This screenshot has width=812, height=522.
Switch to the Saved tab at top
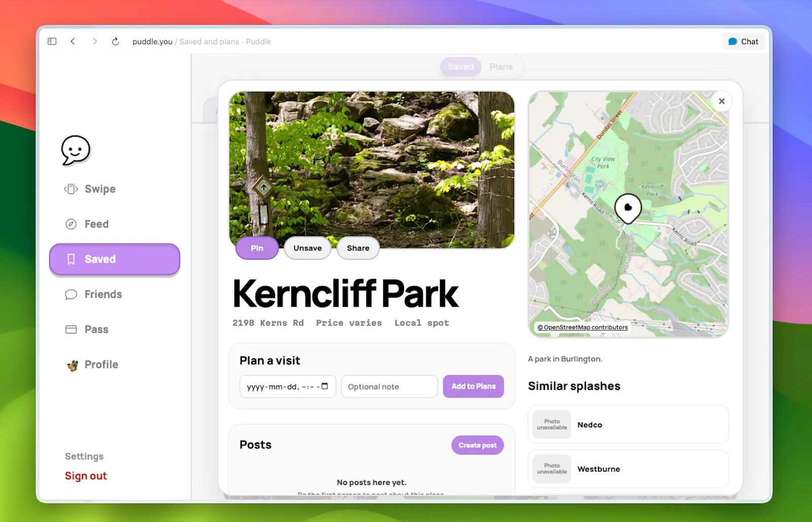[461, 67]
